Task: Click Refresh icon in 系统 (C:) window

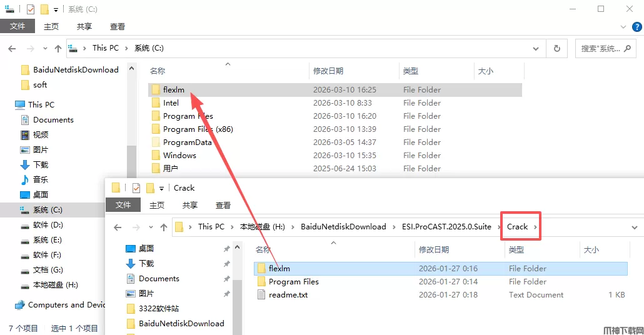Action: click(x=557, y=49)
